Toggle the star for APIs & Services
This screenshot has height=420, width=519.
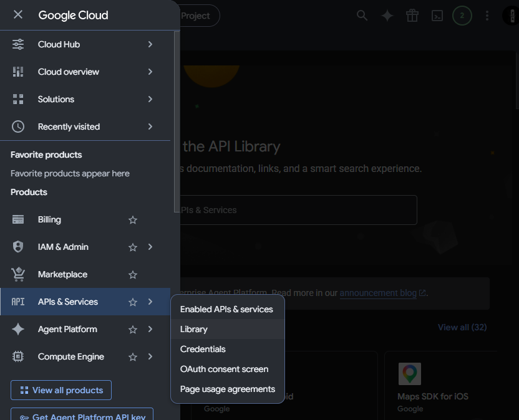click(133, 302)
